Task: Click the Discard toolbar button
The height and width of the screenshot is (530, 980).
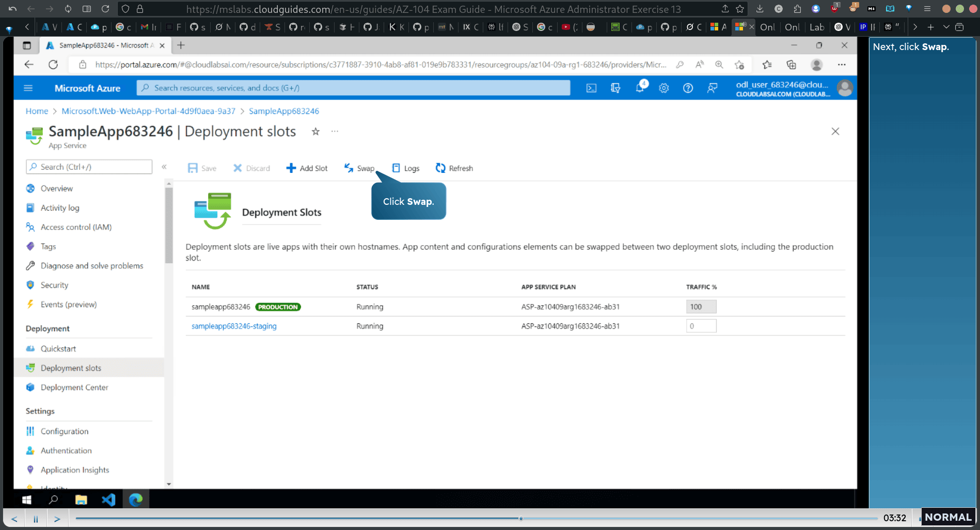Action: point(251,168)
